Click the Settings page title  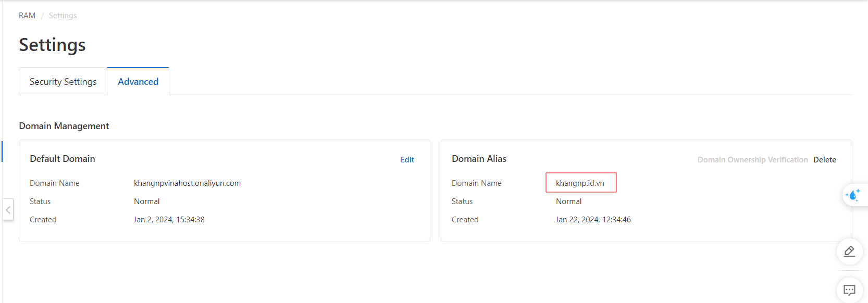pyautogui.click(x=52, y=45)
